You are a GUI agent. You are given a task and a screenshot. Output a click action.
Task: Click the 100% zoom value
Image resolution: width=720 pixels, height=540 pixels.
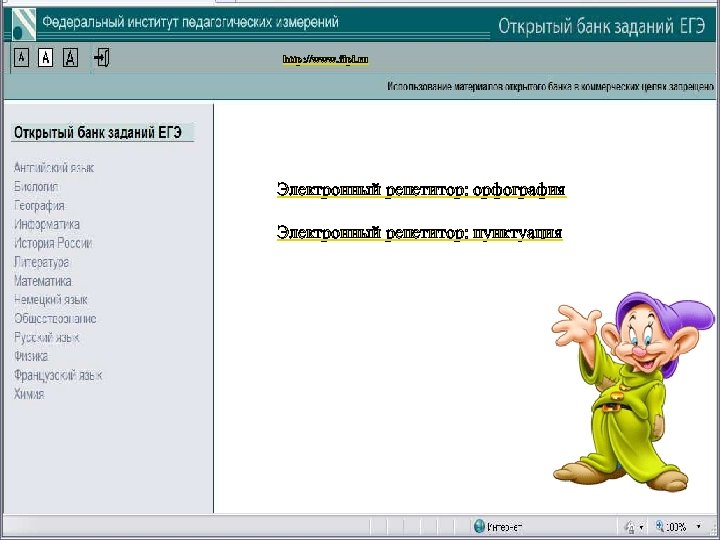pos(676,527)
